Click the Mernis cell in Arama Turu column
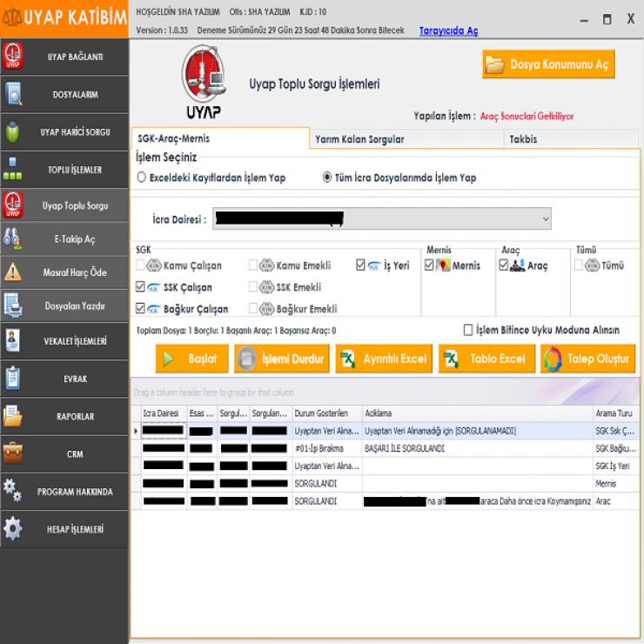The width and height of the screenshot is (644, 644). (x=616, y=483)
